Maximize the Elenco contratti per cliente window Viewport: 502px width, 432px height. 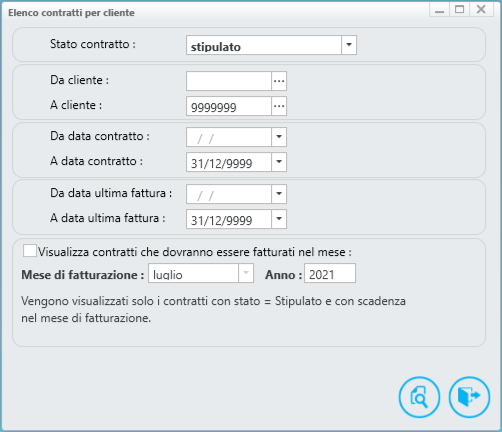pos(459,9)
